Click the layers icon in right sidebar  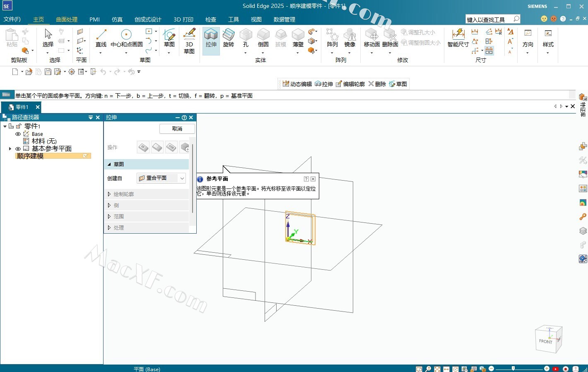coord(583,231)
